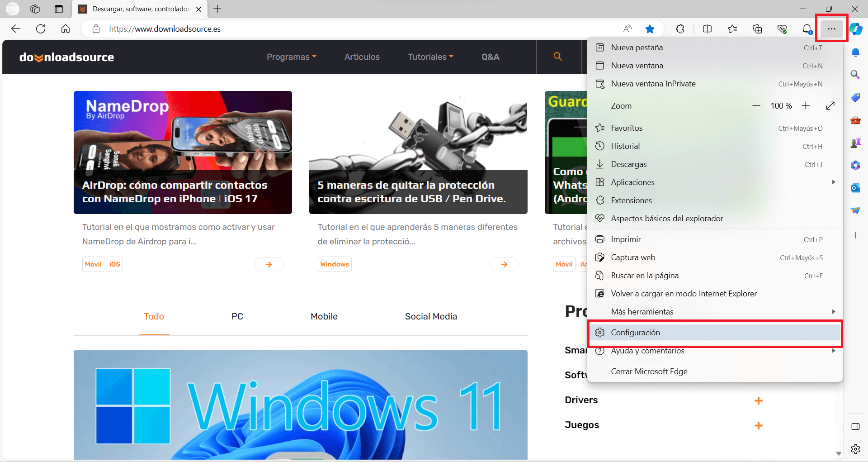Open sidebar Search icon

click(855, 74)
